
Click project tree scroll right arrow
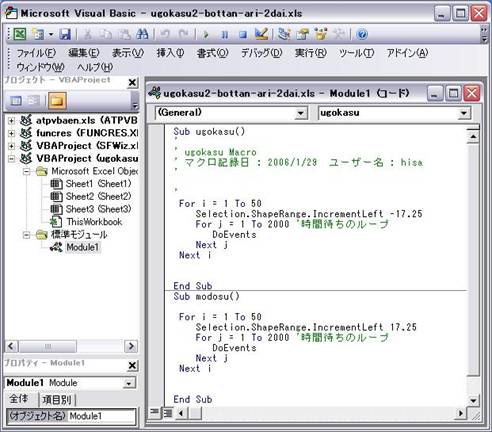[x=131, y=346]
